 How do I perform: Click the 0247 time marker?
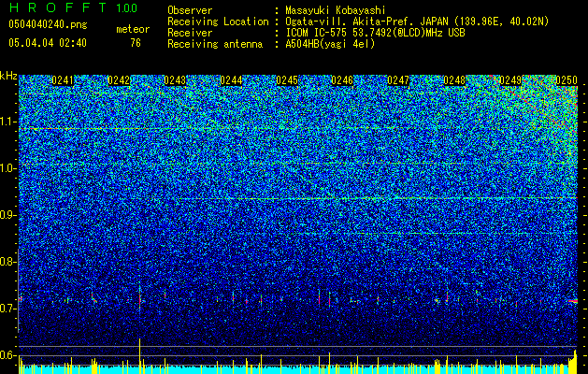click(x=398, y=80)
